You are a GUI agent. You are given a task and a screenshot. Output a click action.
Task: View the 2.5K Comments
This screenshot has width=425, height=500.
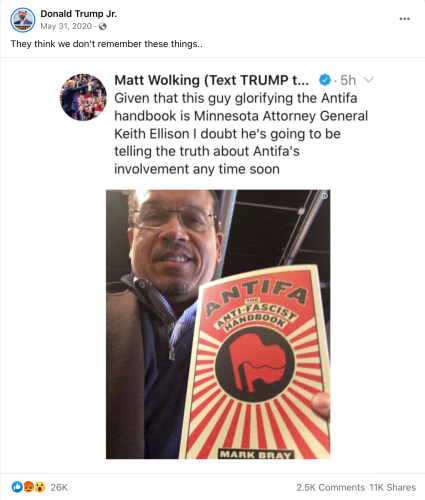[x=330, y=487]
